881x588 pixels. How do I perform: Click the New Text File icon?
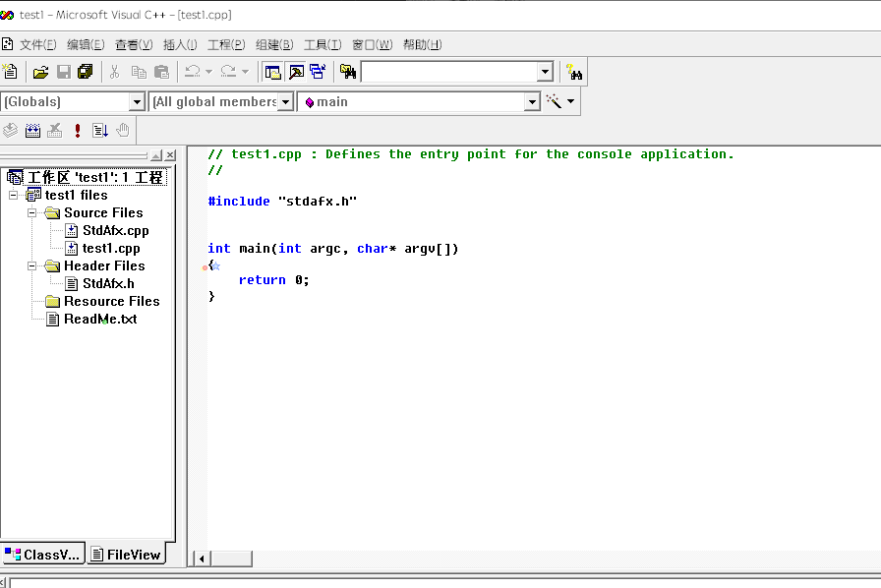click(x=10, y=72)
